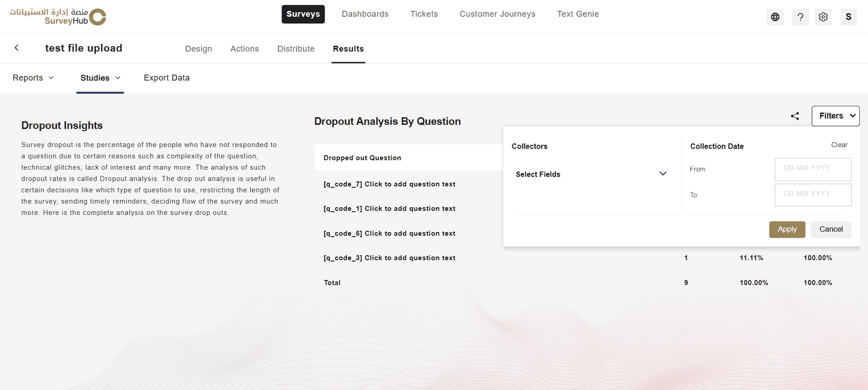Cancel the filter panel
Viewport: 868px width, 390px height.
point(831,229)
